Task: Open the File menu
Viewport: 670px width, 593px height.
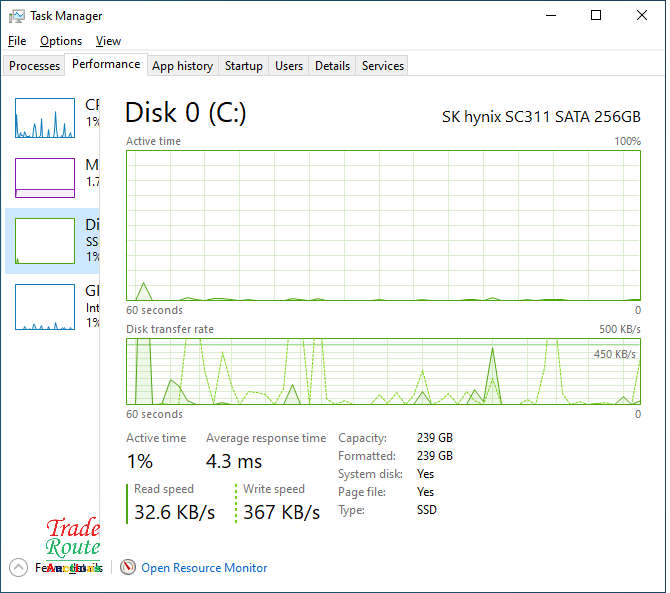Action: tap(17, 41)
